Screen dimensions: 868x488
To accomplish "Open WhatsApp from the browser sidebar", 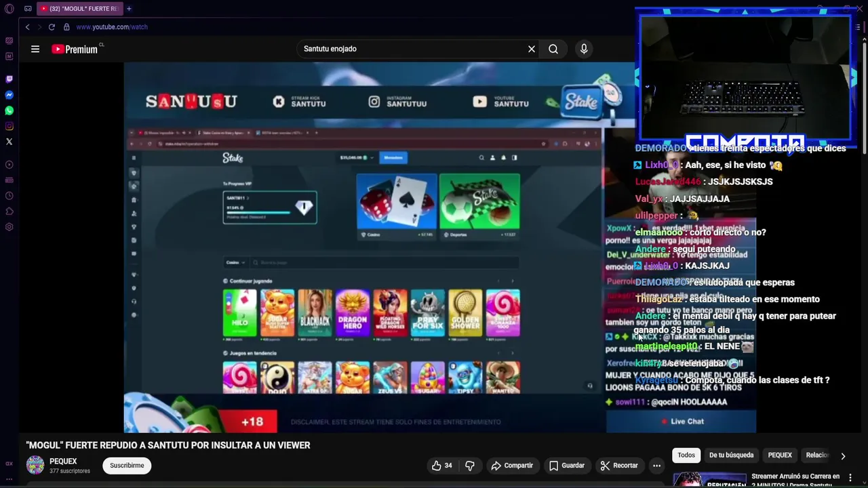I will point(9,110).
